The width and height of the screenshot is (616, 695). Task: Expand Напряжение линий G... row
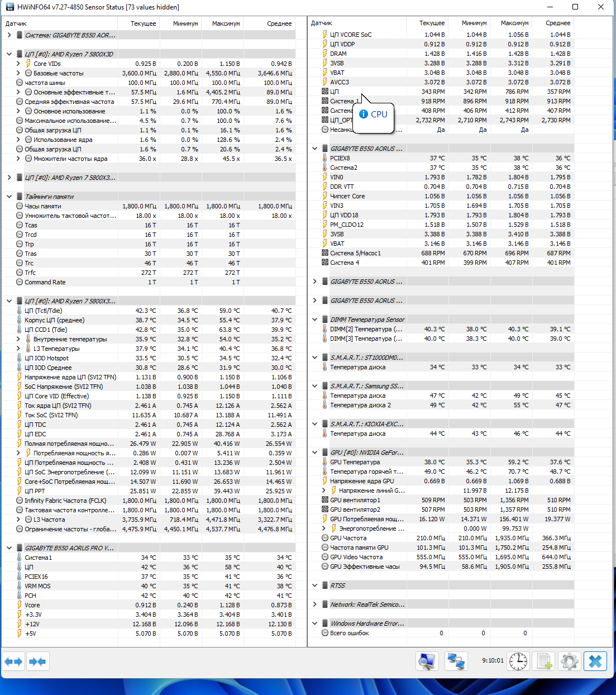point(323,491)
